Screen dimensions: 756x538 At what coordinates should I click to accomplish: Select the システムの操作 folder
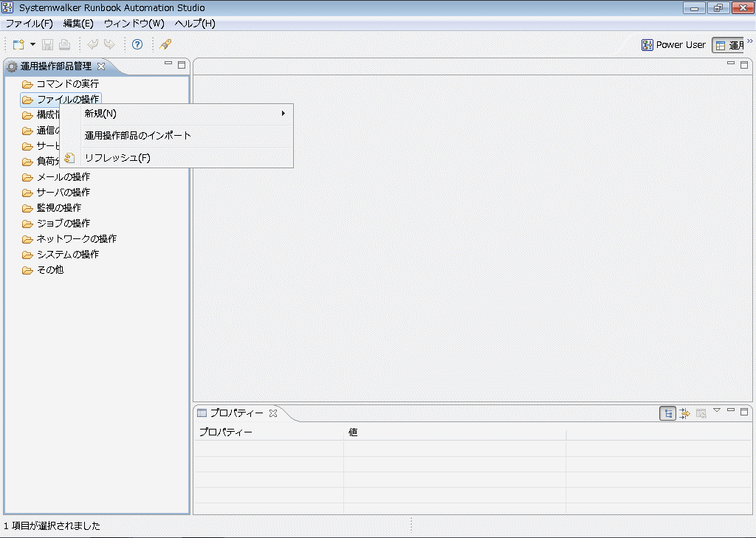(x=68, y=254)
